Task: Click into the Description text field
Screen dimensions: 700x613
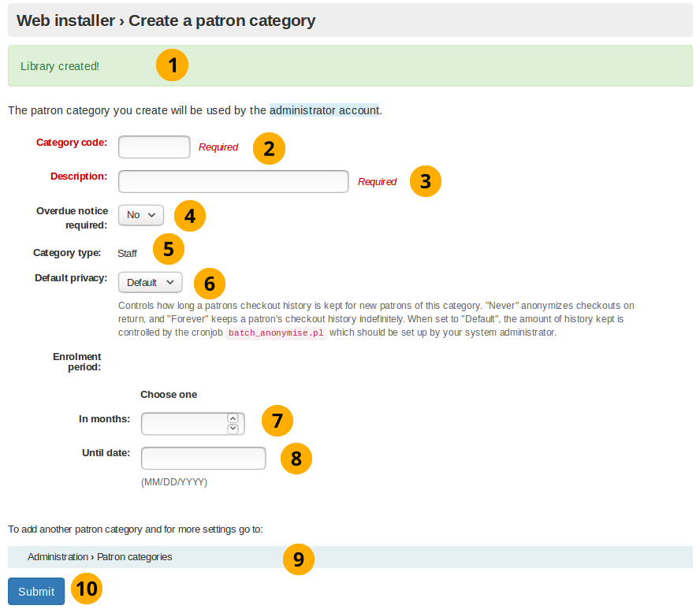Action: point(233,181)
